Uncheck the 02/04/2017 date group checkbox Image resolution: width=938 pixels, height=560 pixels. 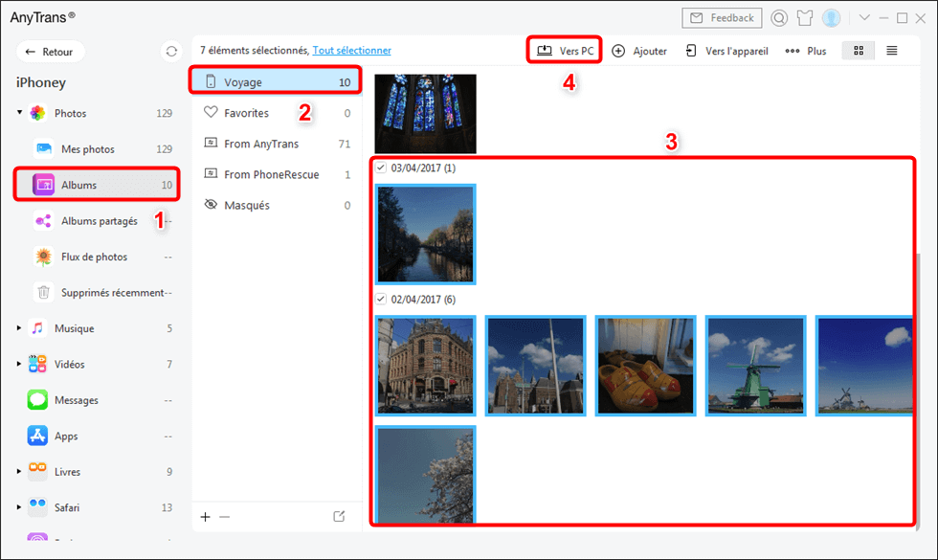pos(381,299)
